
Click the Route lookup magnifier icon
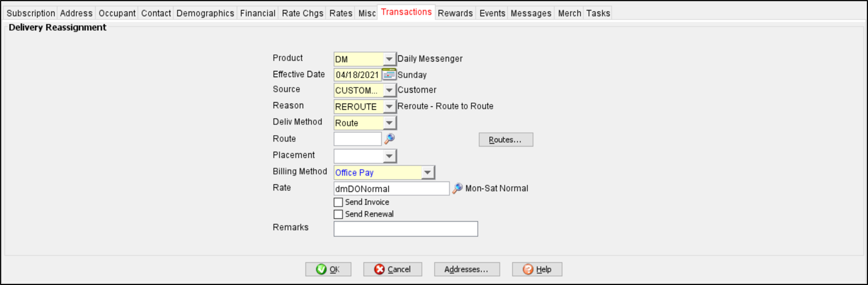[x=390, y=138]
